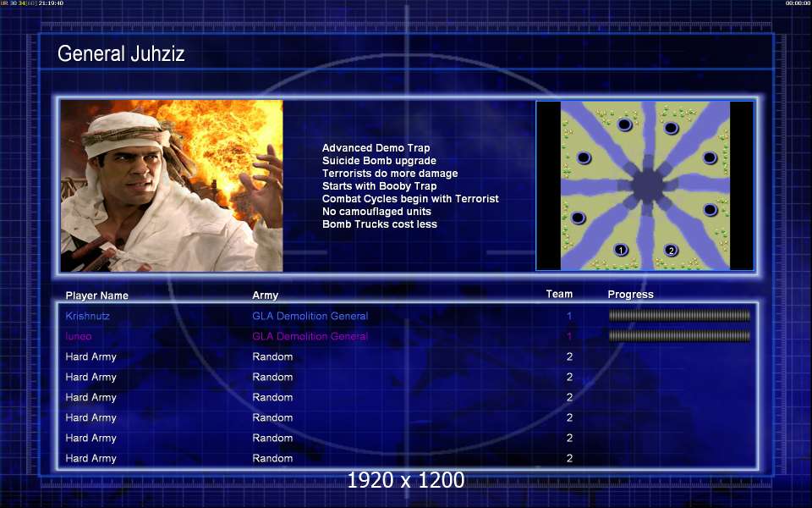Viewport: 812px width, 508px height.
Task: Click Krishnutz's team number 1
Action: pos(569,316)
